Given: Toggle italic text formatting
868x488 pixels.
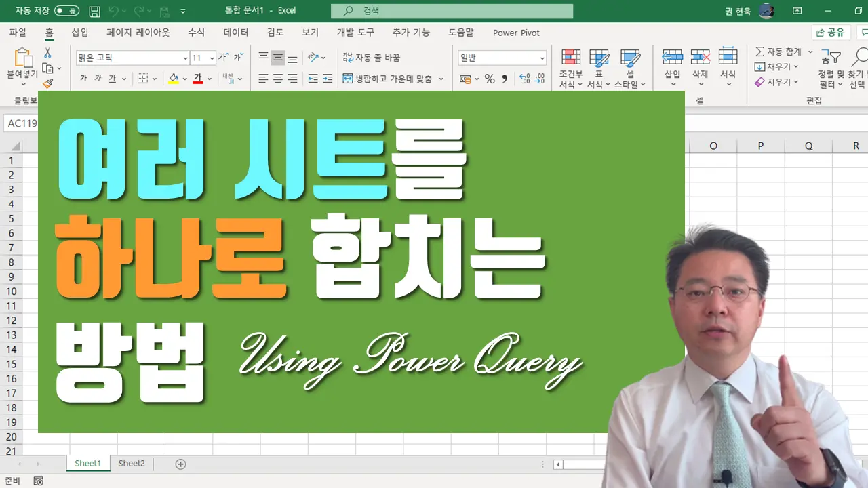Looking at the screenshot, I should click(98, 79).
